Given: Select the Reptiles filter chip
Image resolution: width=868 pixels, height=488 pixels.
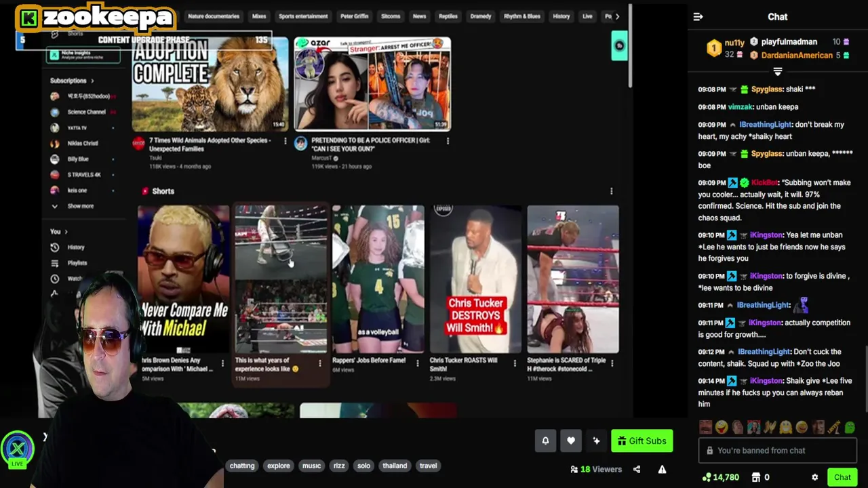Looking at the screenshot, I should (x=448, y=16).
